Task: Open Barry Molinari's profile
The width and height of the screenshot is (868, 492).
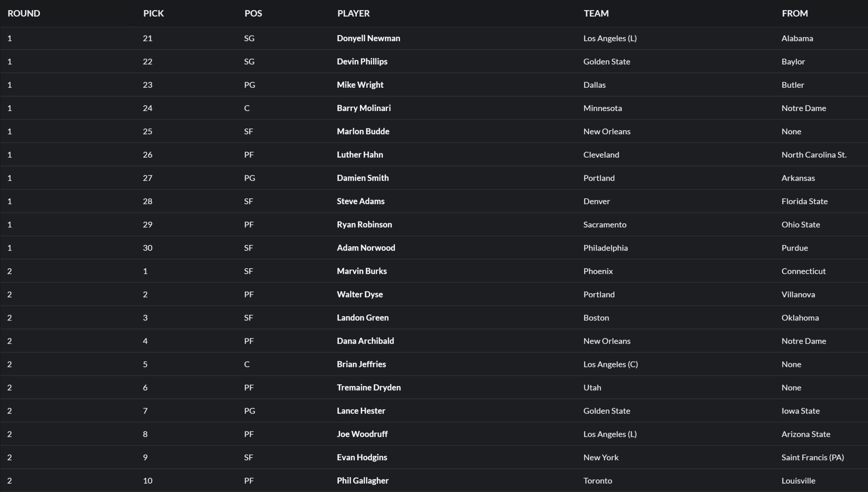Action: [x=364, y=108]
